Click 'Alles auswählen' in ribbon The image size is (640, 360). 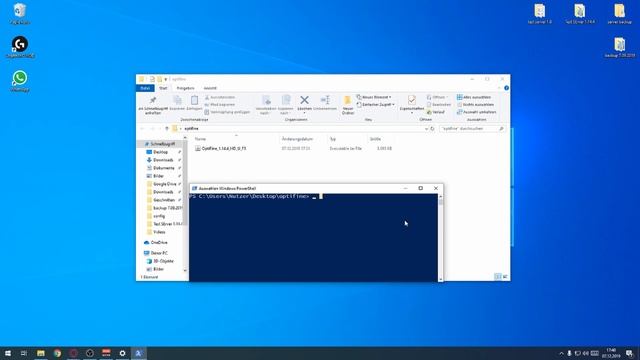(x=474, y=97)
